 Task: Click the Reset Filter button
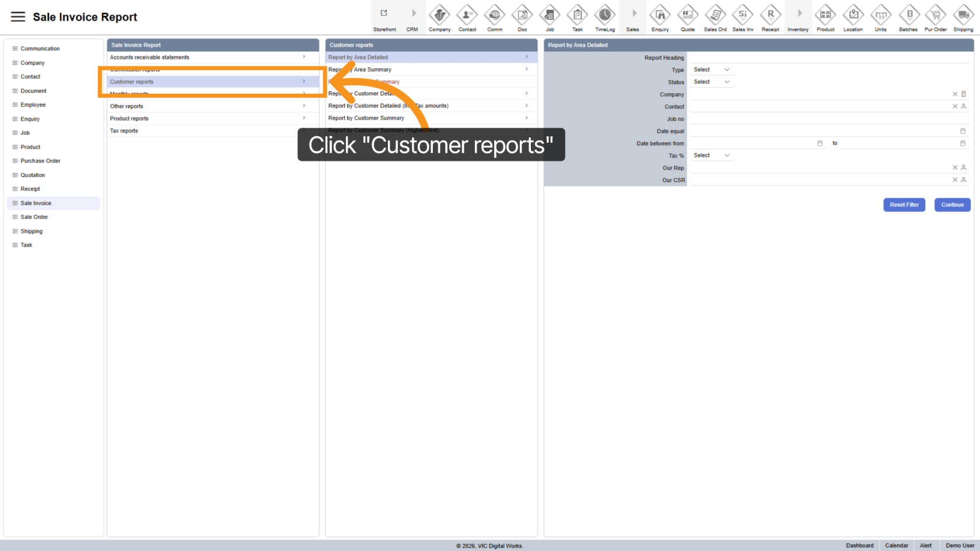pos(904,205)
